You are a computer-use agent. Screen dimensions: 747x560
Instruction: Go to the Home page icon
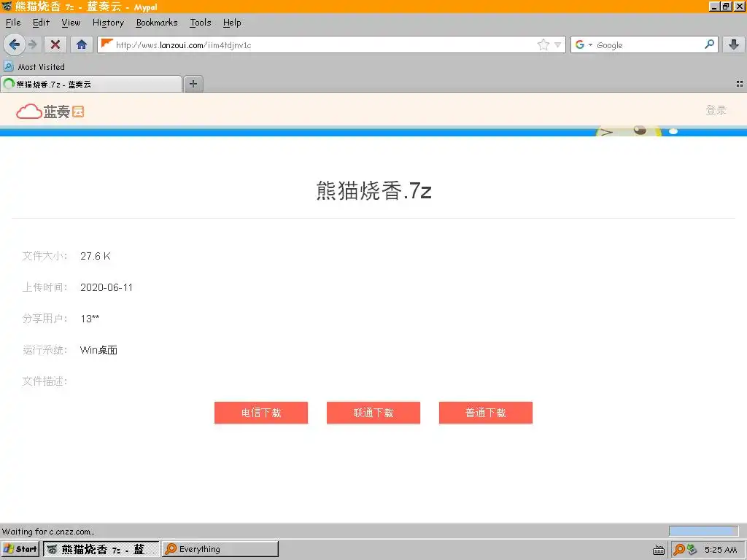click(x=82, y=44)
